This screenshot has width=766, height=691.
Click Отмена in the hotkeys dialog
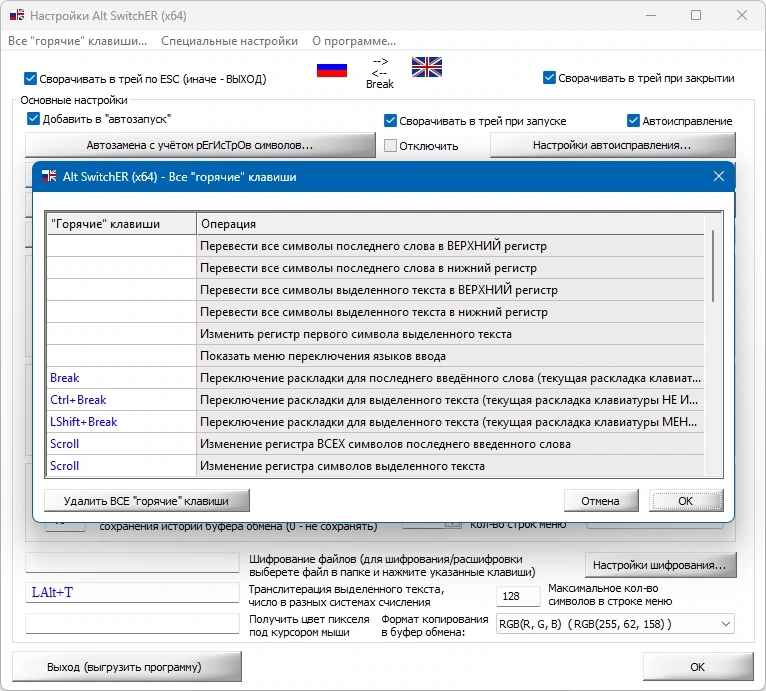600,501
